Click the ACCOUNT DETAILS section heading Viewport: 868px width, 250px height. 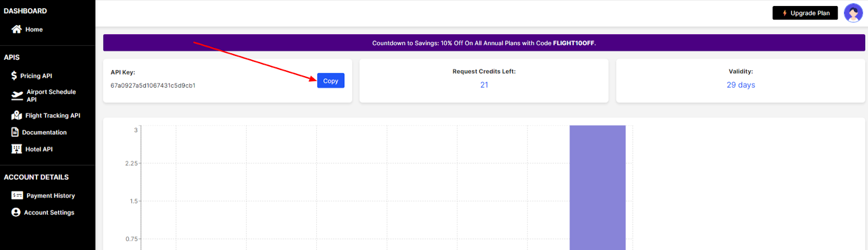[36, 177]
